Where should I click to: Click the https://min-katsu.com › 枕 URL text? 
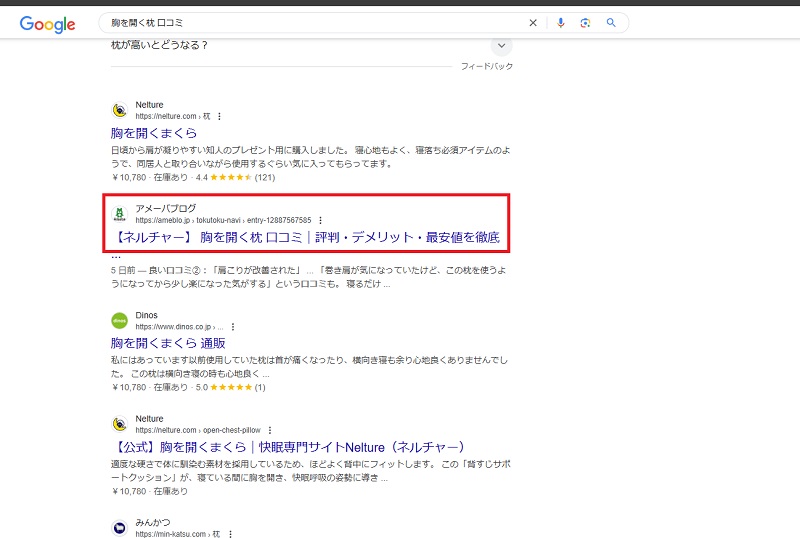(x=178, y=534)
